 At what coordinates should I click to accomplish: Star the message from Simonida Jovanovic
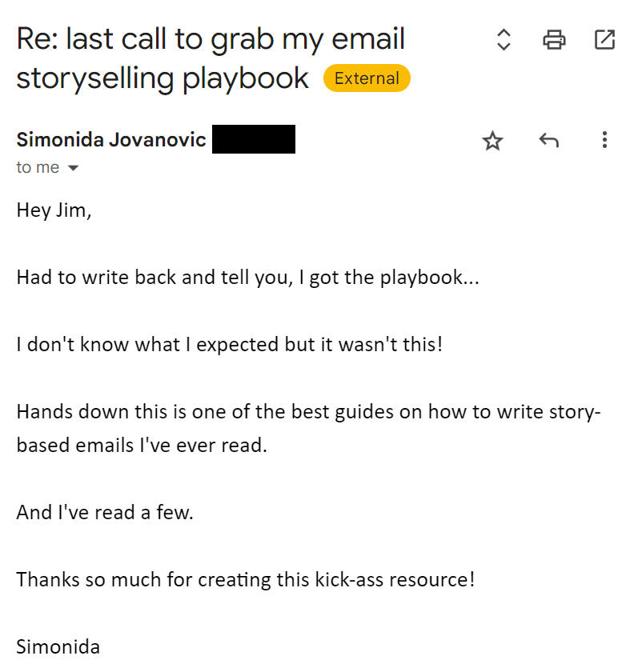[492, 142]
